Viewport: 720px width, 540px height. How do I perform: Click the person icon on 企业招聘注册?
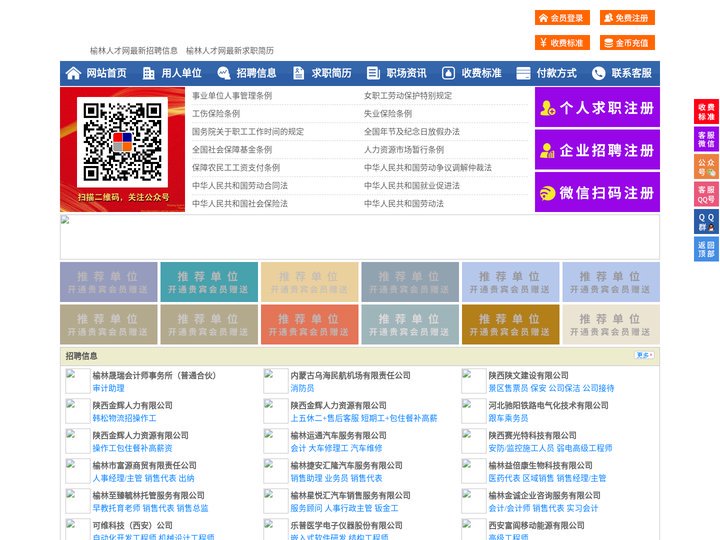[547, 150]
